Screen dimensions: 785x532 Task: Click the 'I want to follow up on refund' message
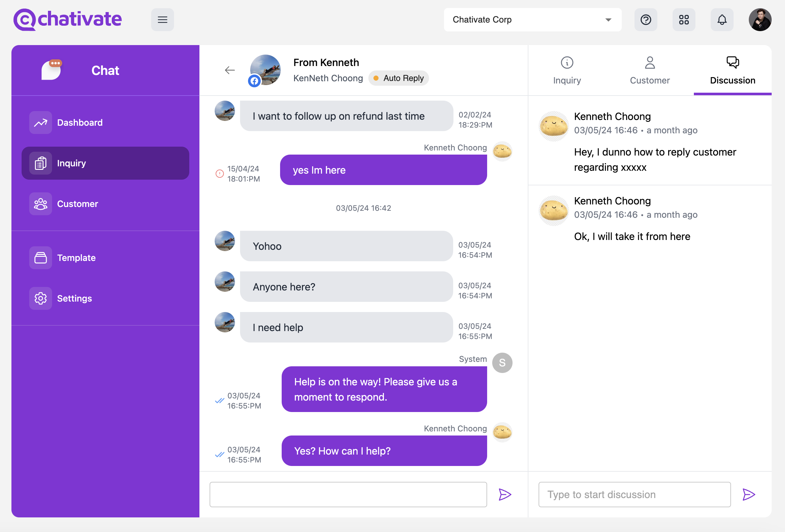(346, 116)
